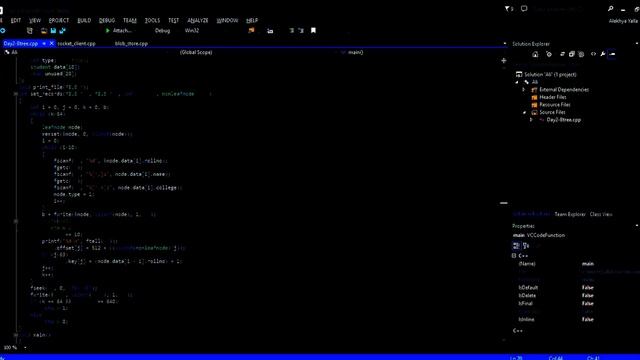Switch to the Team Explorer tab

[x=570, y=214]
